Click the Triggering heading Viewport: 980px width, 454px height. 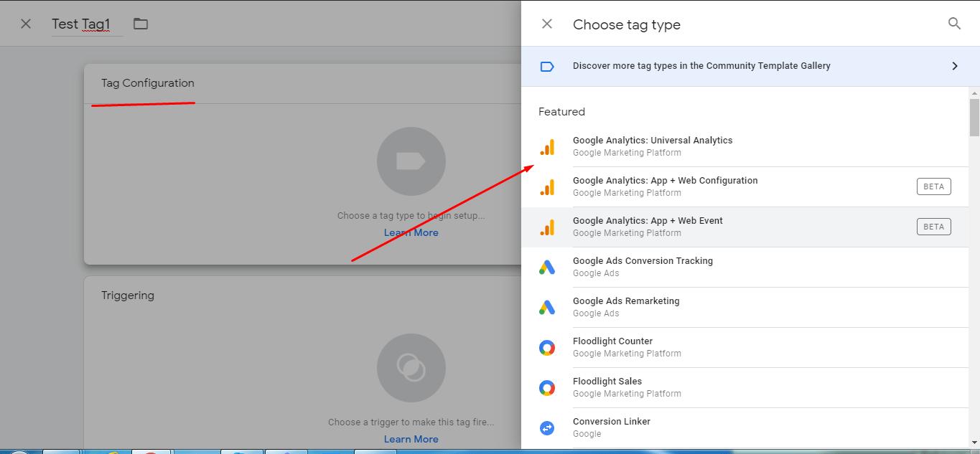pos(128,295)
